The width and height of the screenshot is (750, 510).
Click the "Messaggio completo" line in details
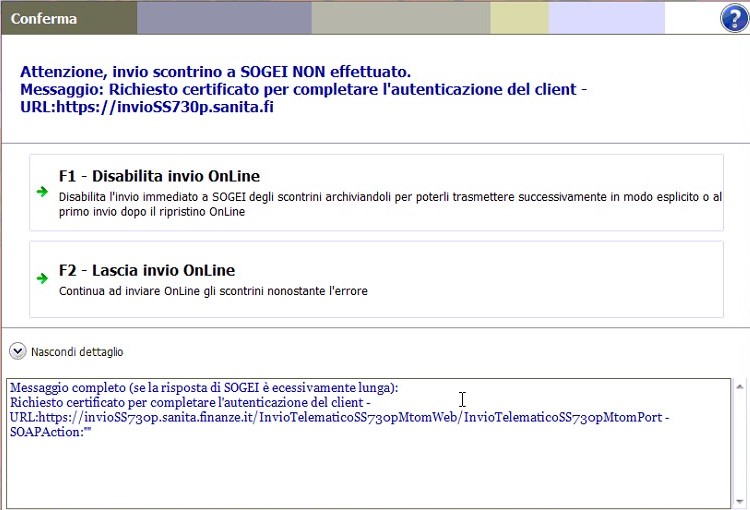203,388
